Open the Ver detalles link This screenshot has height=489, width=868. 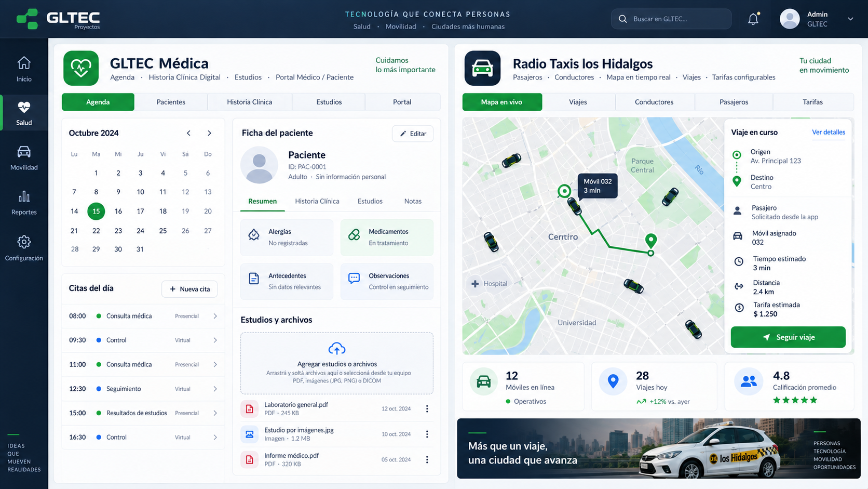(x=829, y=132)
